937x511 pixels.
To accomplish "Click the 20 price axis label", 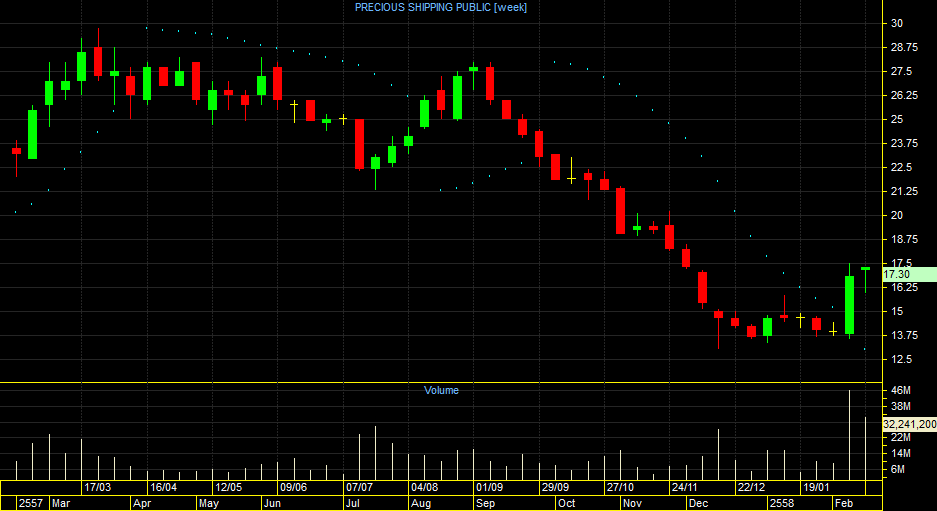I will click(x=896, y=215).
